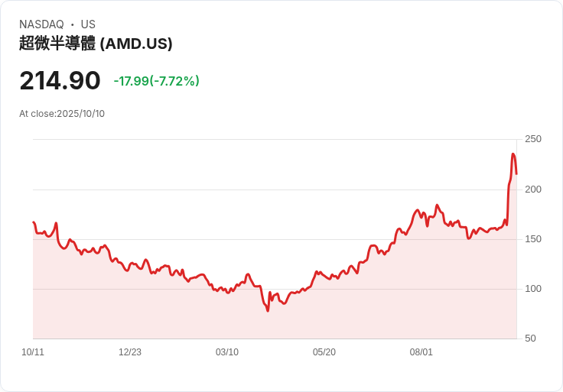Click the NASDAQ exchange label

(41, 24)
